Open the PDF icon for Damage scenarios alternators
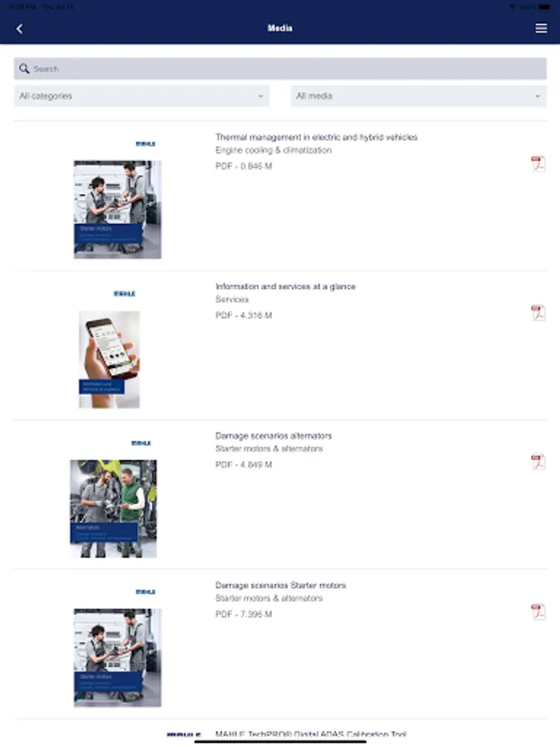This screenshot has width=560, height=747. point(538,461)
